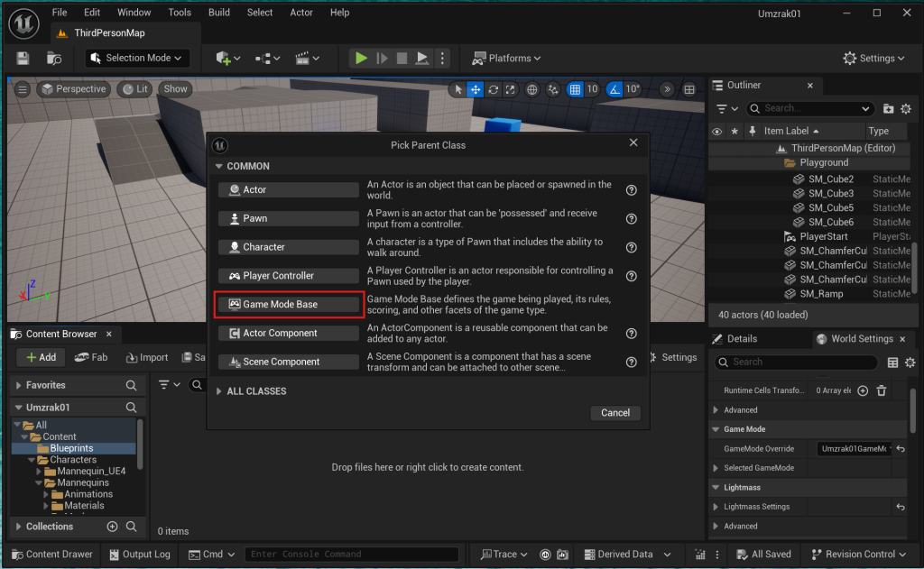Open the viewport options hamburger menu
The image size is (924, 569).
click(23, 89)
